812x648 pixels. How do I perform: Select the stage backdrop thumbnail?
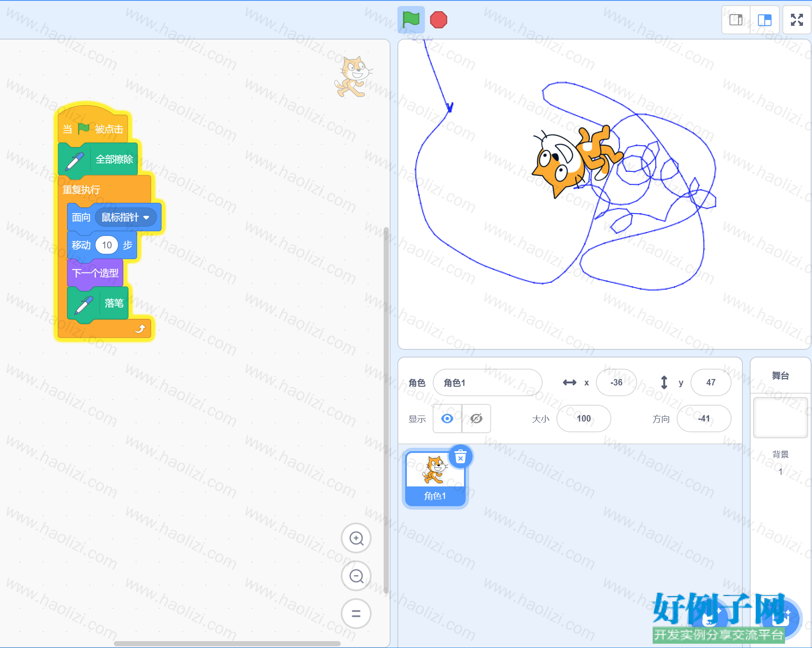pos(781,418)
